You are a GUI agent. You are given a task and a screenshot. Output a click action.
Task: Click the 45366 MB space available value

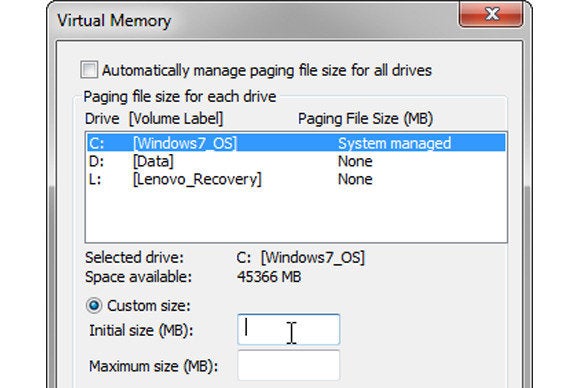269,277
